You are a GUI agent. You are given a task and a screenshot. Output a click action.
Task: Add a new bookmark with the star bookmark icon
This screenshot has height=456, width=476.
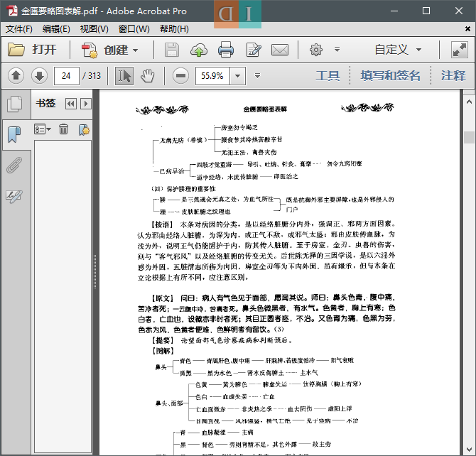coord(84,130)
